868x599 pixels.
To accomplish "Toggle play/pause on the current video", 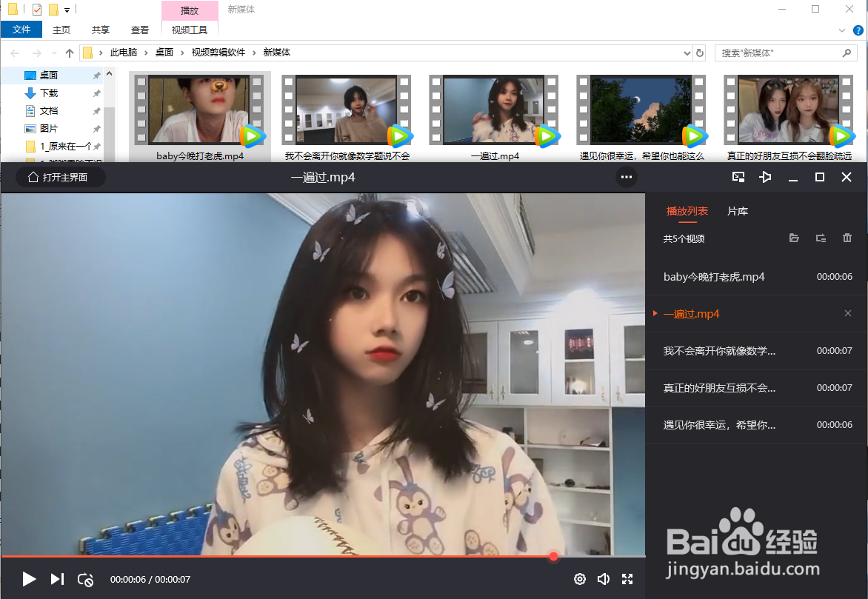I will pos(29,579).
